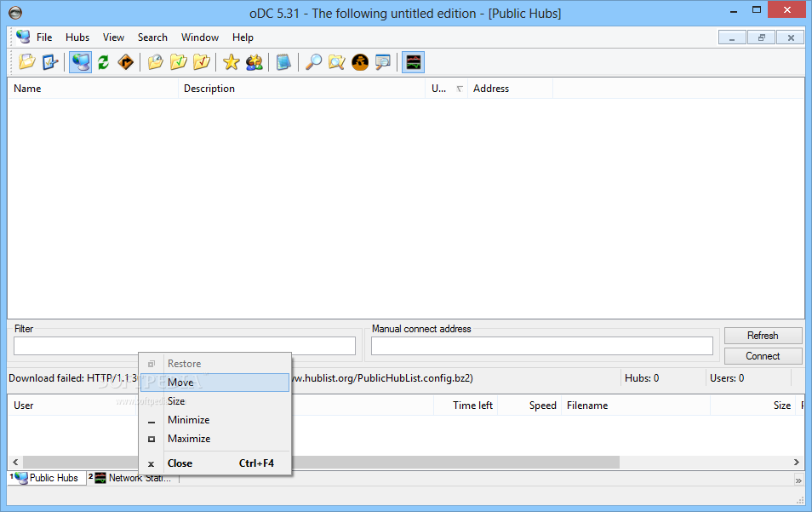
Task: Open Download Queue folder-clock icon
Action: pyautogui.click(x=156, y=62)
